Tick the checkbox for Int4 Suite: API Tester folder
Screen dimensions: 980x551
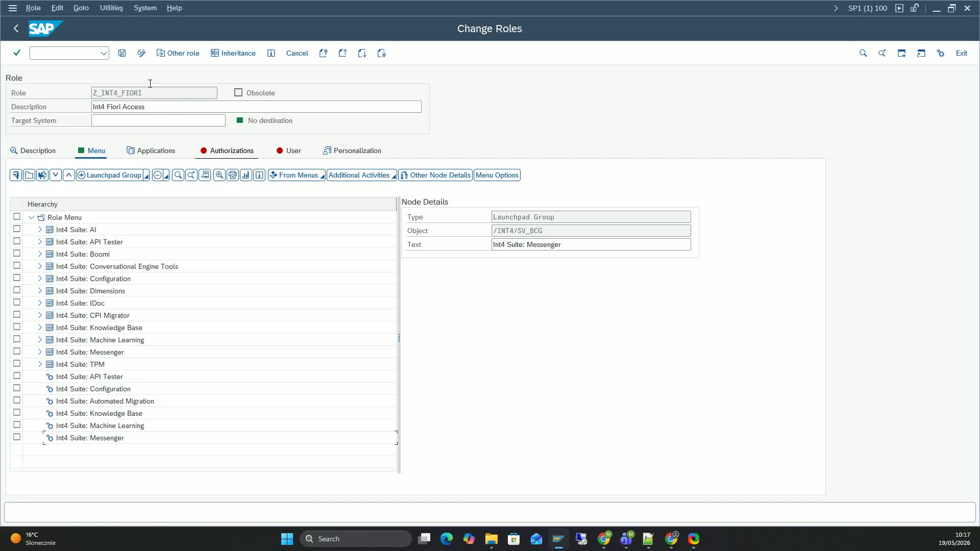click(x=17, y=241)
